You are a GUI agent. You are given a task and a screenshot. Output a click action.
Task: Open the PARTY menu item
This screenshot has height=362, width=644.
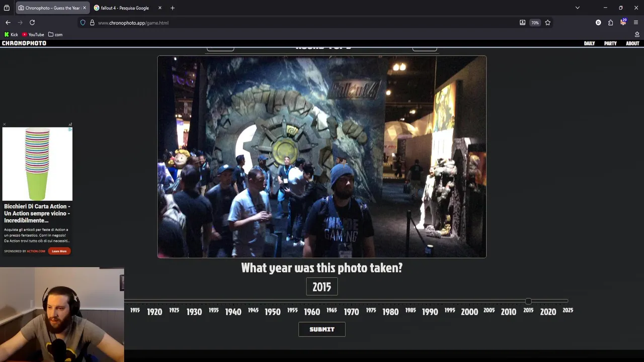point(610,44)
